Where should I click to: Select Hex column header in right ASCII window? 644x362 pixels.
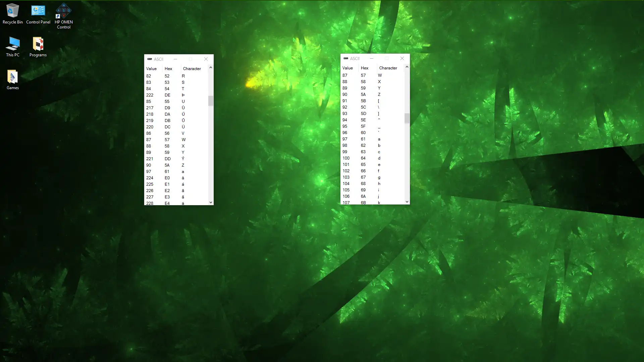tap(364, 68)
